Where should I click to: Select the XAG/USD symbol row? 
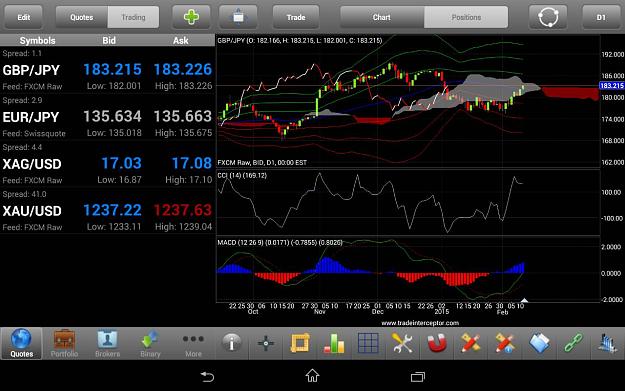[x=107, y=164]
